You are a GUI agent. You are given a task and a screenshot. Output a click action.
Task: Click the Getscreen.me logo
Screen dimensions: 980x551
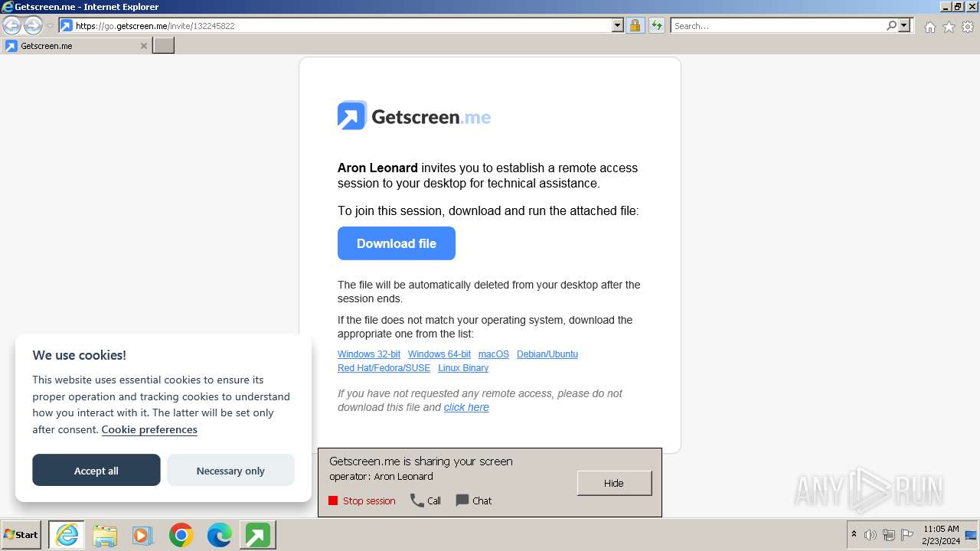[x=414, y=116]
